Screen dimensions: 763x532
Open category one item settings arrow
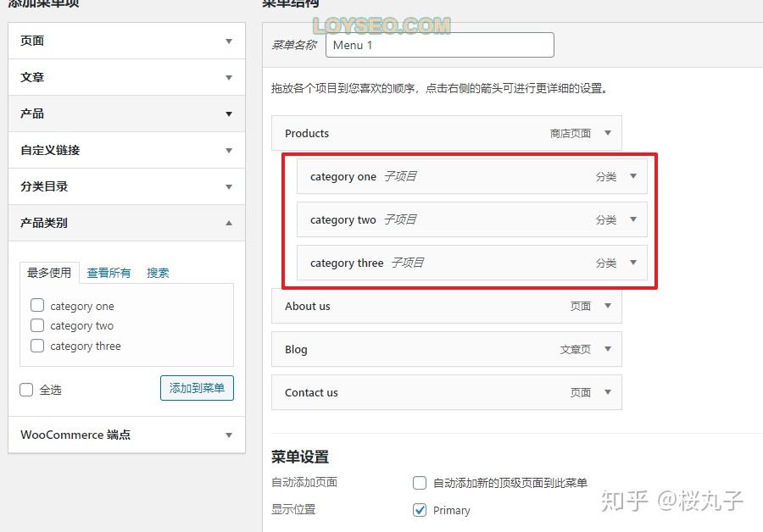click(633, 176)
